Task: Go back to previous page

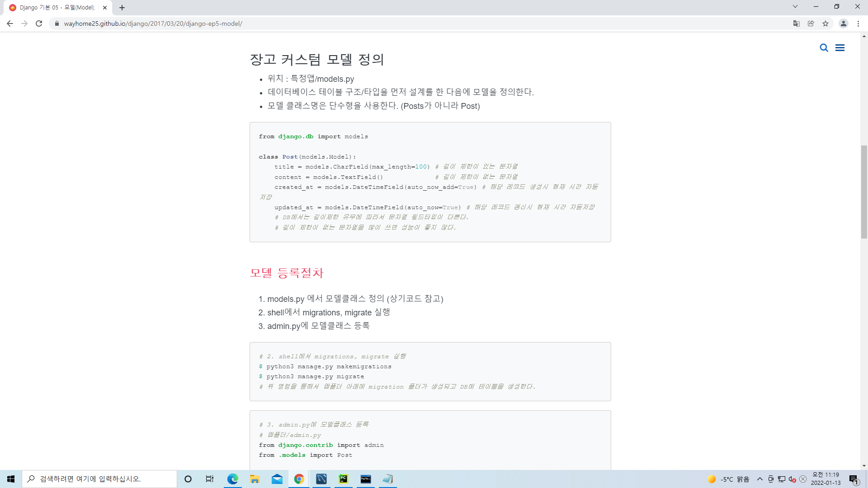Action: coord(10,23)
